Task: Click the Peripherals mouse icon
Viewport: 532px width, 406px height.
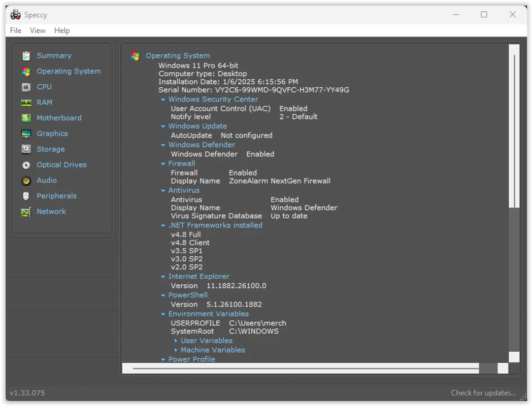Action: click(26, 196)
